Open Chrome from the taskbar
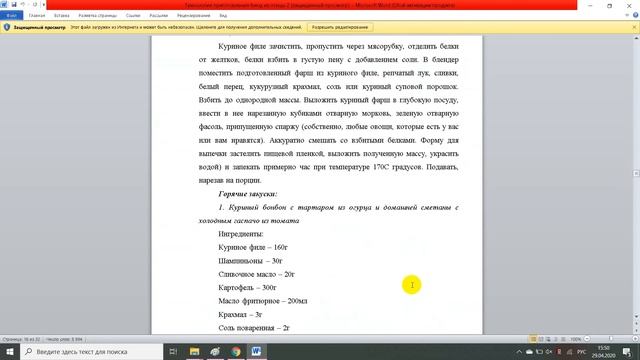This screenshot has width=640, height=360. point(236,351)
